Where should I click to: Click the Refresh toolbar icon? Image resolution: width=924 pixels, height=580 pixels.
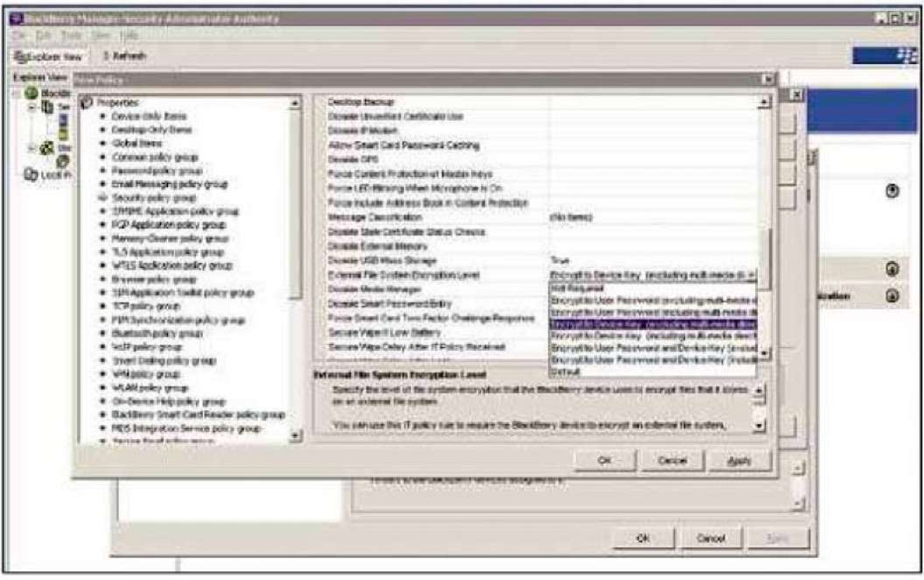(105, 54)
